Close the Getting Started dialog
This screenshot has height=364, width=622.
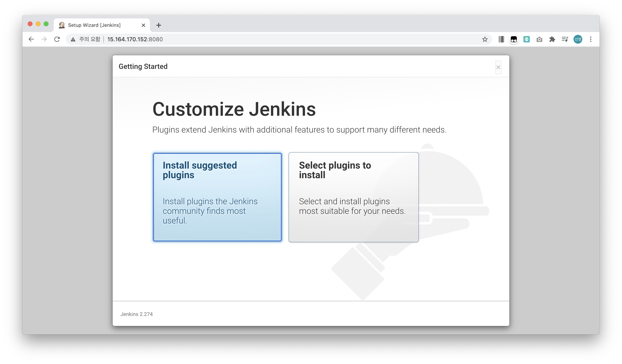pos(498,67)
